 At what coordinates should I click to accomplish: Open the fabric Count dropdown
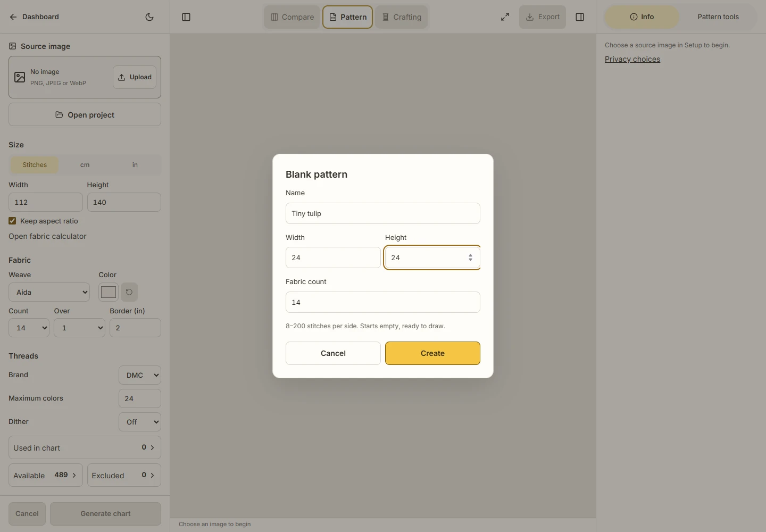[x=29, y=328]
